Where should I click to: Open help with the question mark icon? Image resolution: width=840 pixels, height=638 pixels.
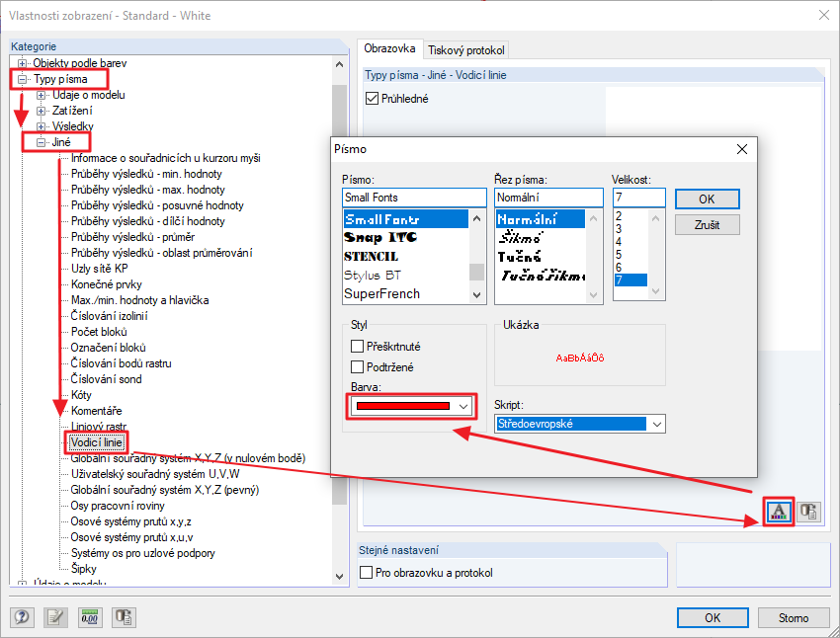(22, 617)
